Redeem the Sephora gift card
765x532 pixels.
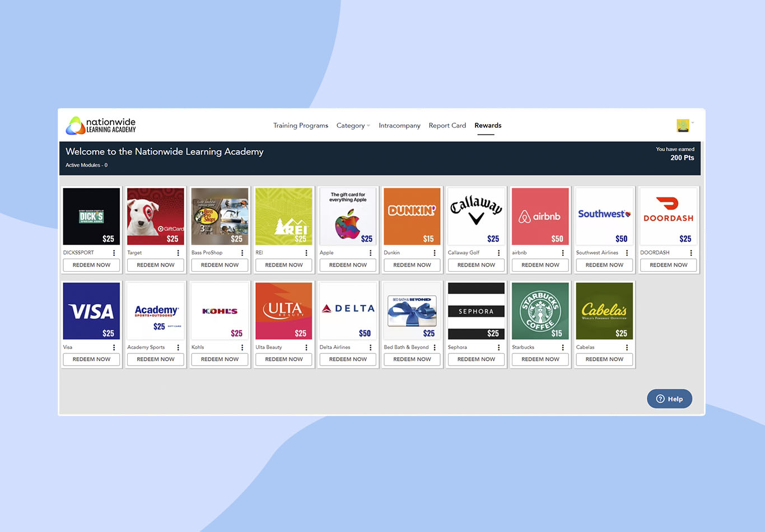[476, 360]
